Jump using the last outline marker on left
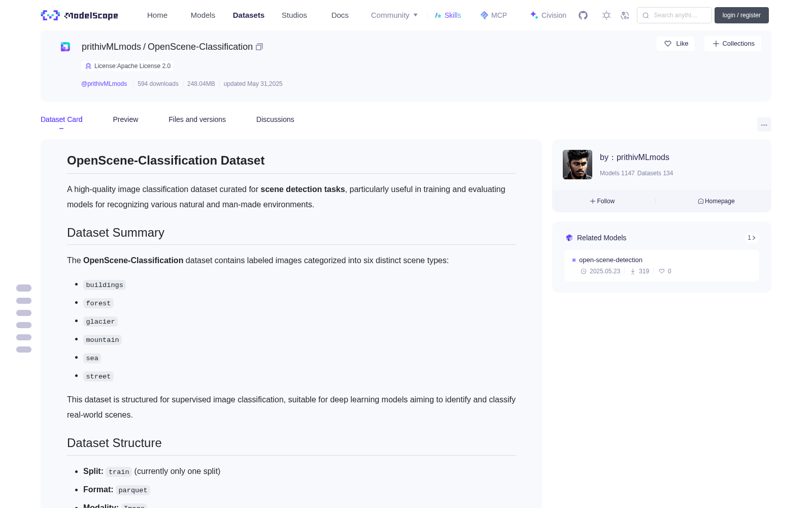The height and width of the screenshot is (508, 812). tap(24, 350)
